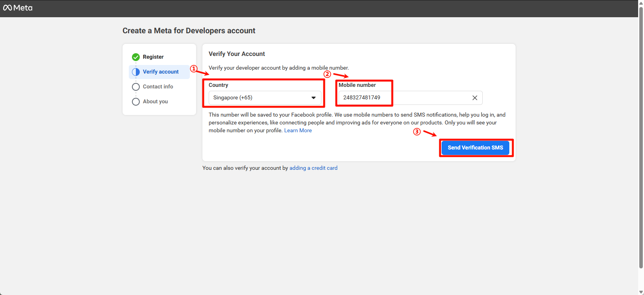Click the half-filled circle beside Verify account
Viewport: 644px width, 295px height.
point(136,72)
